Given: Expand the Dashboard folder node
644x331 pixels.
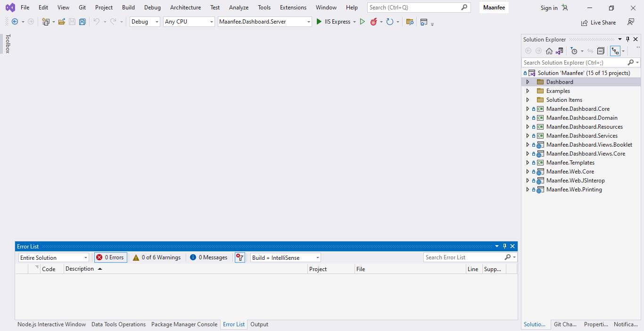Looking at the screenshot, I should click(528, 82).
